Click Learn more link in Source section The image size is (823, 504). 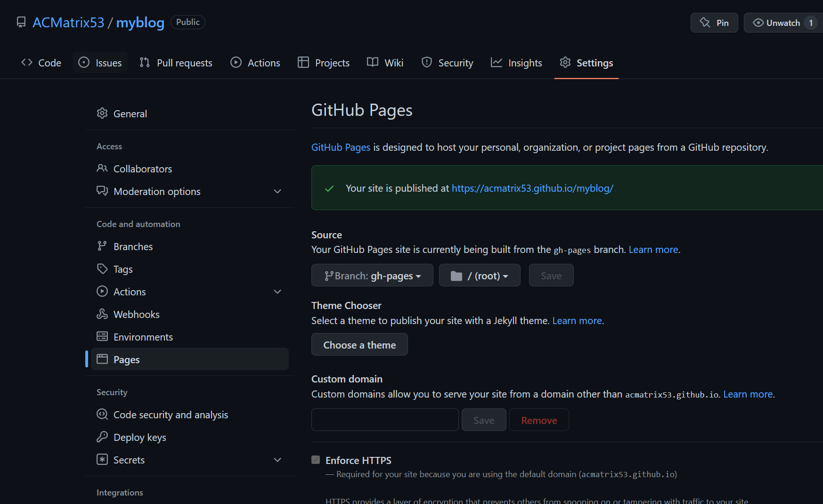[x=653, y=250]
